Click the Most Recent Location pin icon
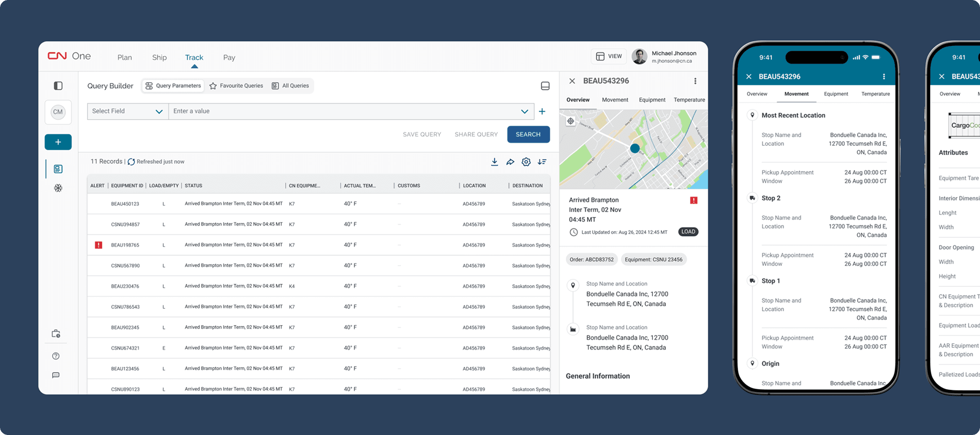 click(x=752, y=115)
